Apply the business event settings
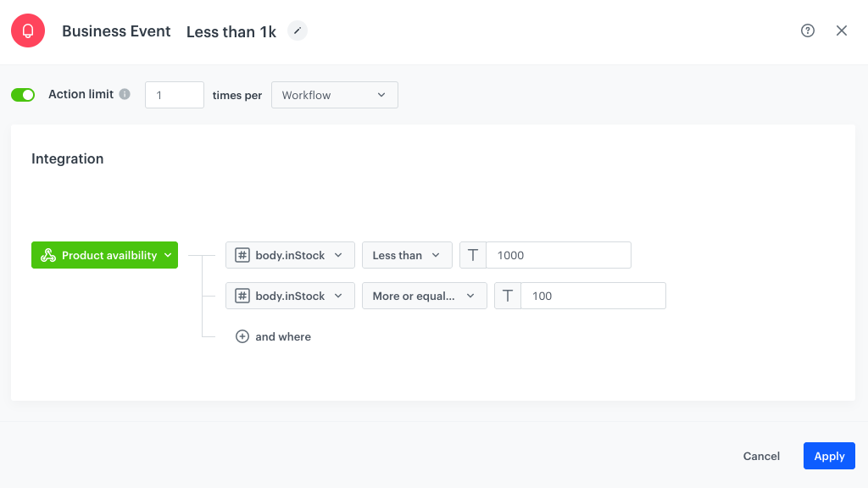 [829, 455]
